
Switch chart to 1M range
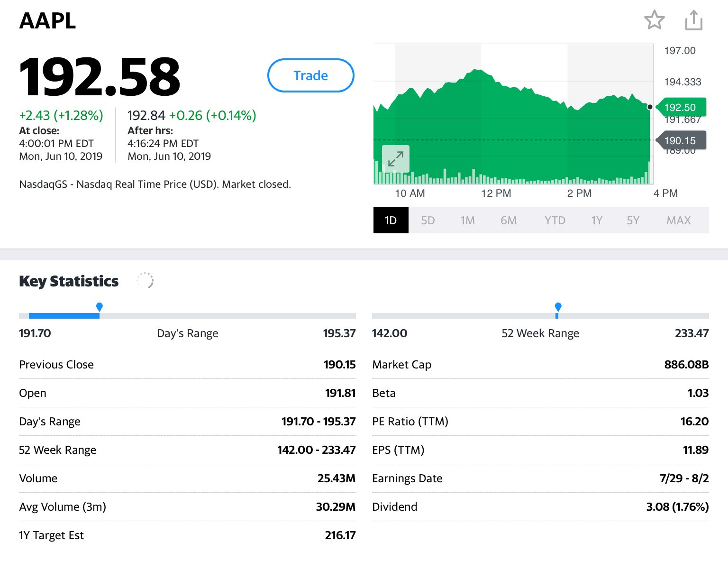coord(467,221)
